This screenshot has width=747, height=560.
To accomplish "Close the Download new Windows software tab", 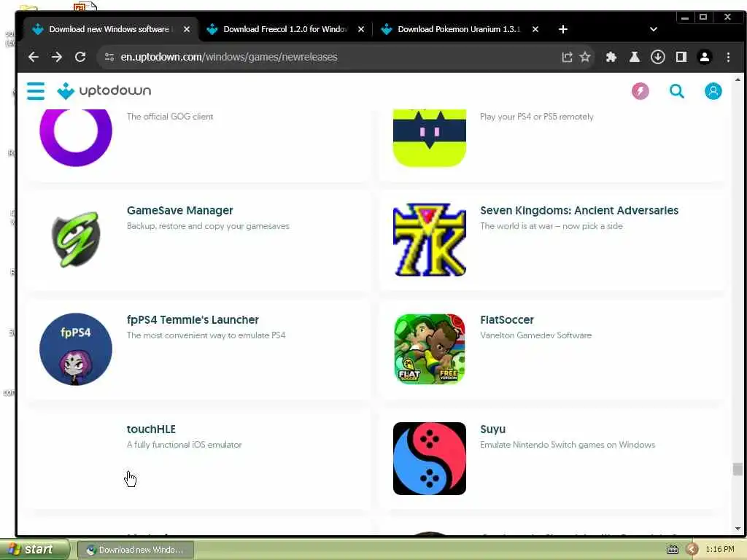I will [187, 29].
